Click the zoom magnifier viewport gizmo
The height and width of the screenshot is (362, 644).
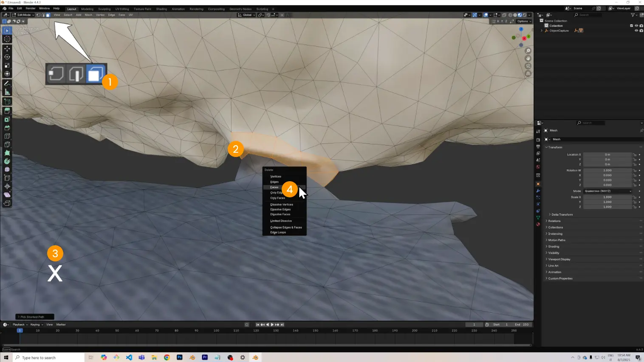[x=528, y=51]
